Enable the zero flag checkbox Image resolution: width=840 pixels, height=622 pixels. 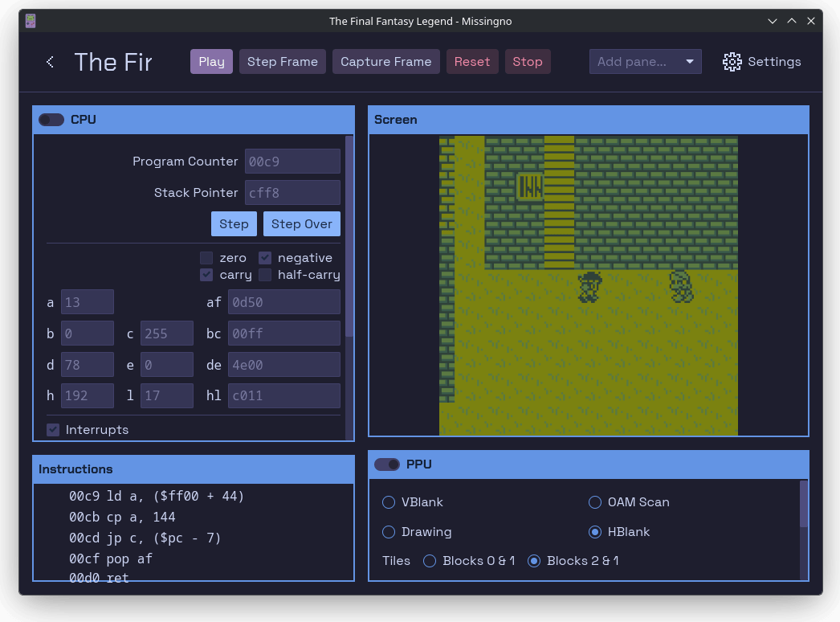[x=206, y=258]
